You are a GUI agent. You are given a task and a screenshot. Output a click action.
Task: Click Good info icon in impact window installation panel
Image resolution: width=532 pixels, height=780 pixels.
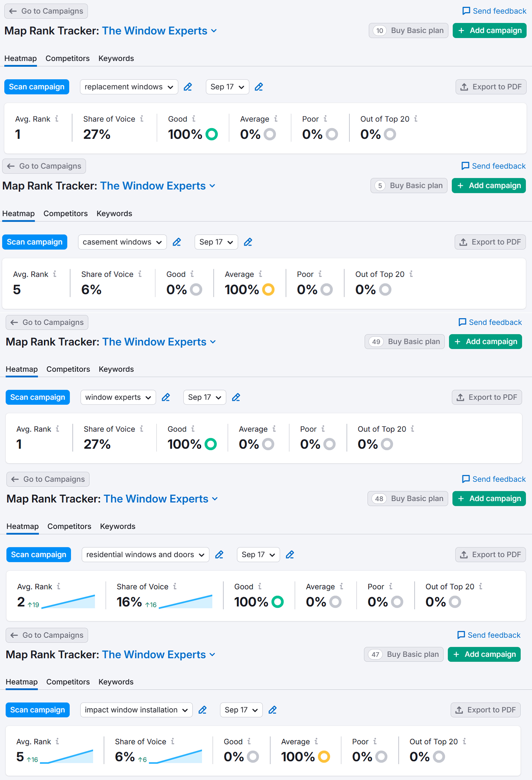249,741
